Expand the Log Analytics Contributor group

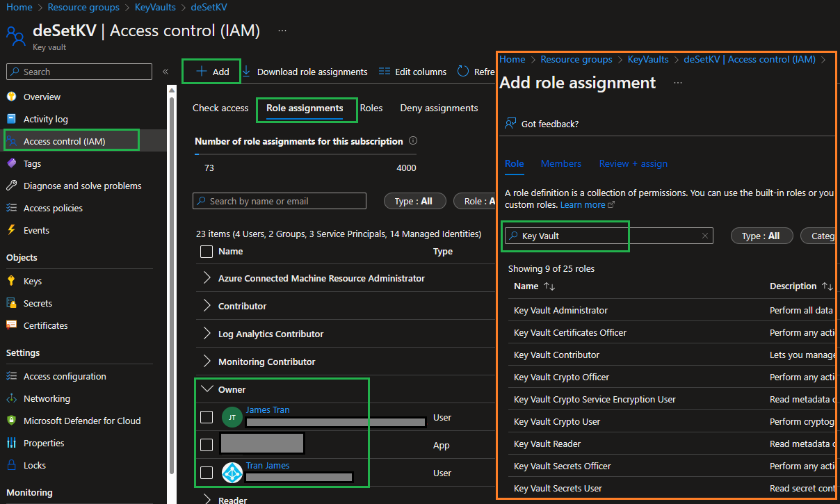pyautogui.click(x=207, y=334)
